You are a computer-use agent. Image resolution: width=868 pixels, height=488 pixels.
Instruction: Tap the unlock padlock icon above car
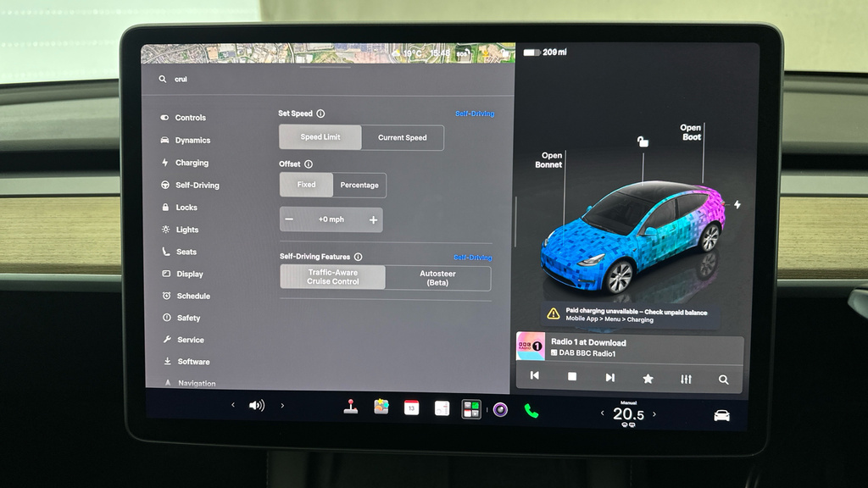pyautogui.click(x=643, y=141)
